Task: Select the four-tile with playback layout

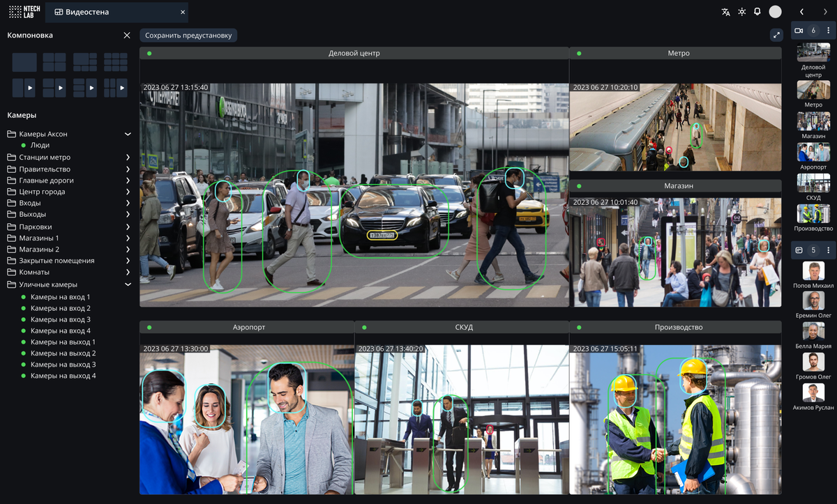Action: (x=116, y=88)
